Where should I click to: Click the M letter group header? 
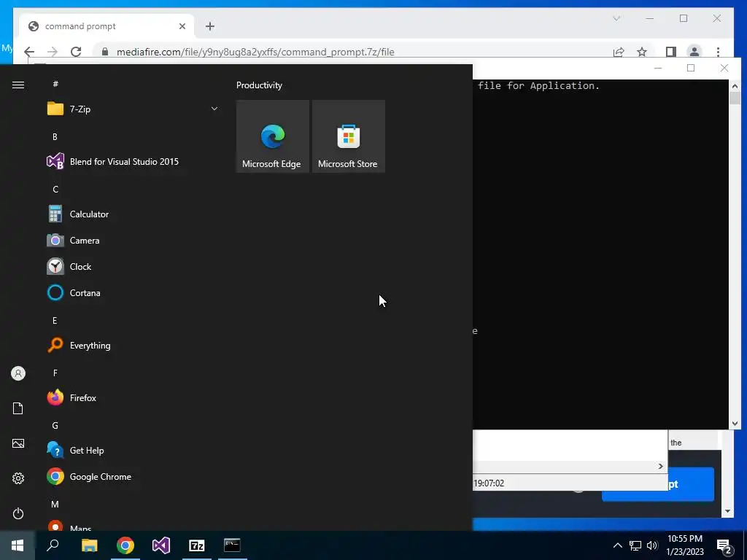[x=55, y=505]
